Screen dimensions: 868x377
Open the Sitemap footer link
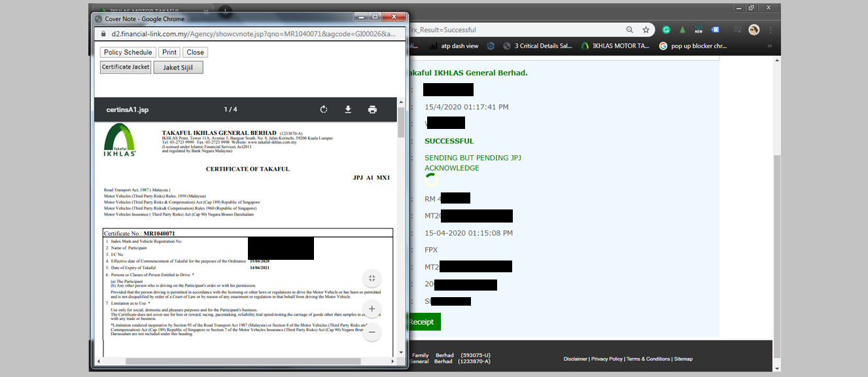click(683, 359)
